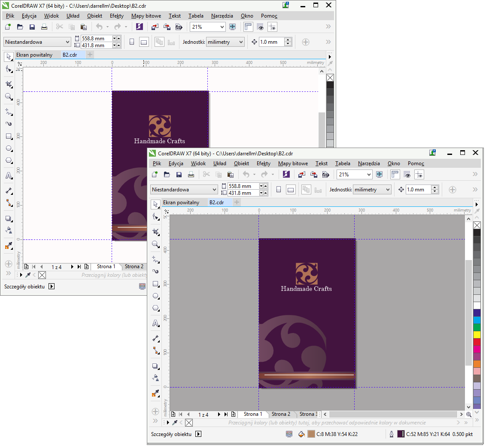This screenshot has height=448, width=486.
Task: Select the Zoom tool in the back window toolbox
Action: [x=8, y=97]
